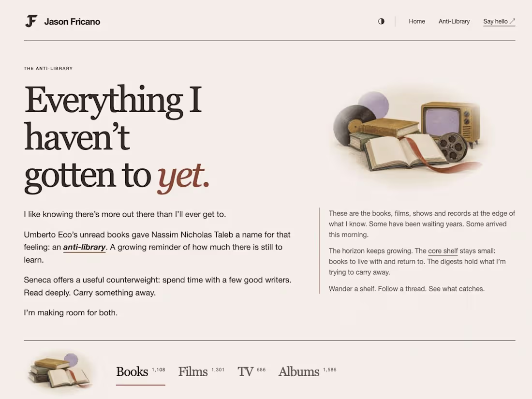Click the sentence beginning 'Seneca offers a useful counterweight'
Viewport: 532px width, 399px height.
[158, 286]
